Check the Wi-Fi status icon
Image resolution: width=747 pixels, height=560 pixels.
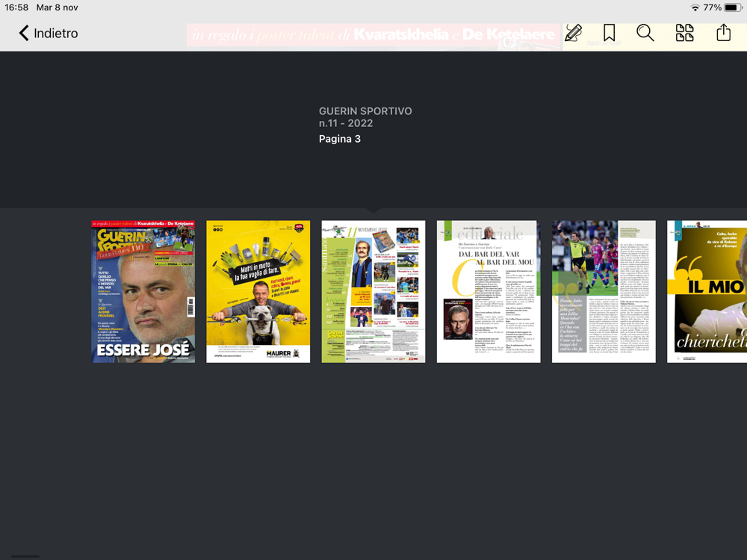tap(695, 7)
